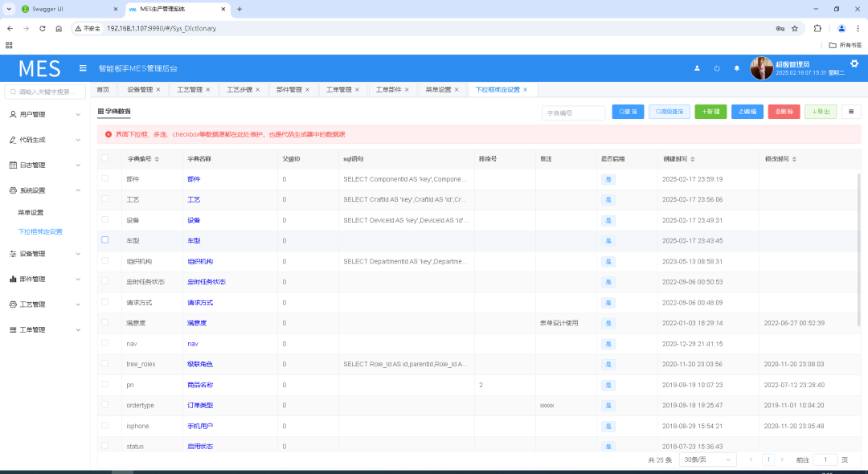Check the select-all checkbox in table header
This screenshot has height=474, width=868.
pyautogui.click(x=104, y=158)
